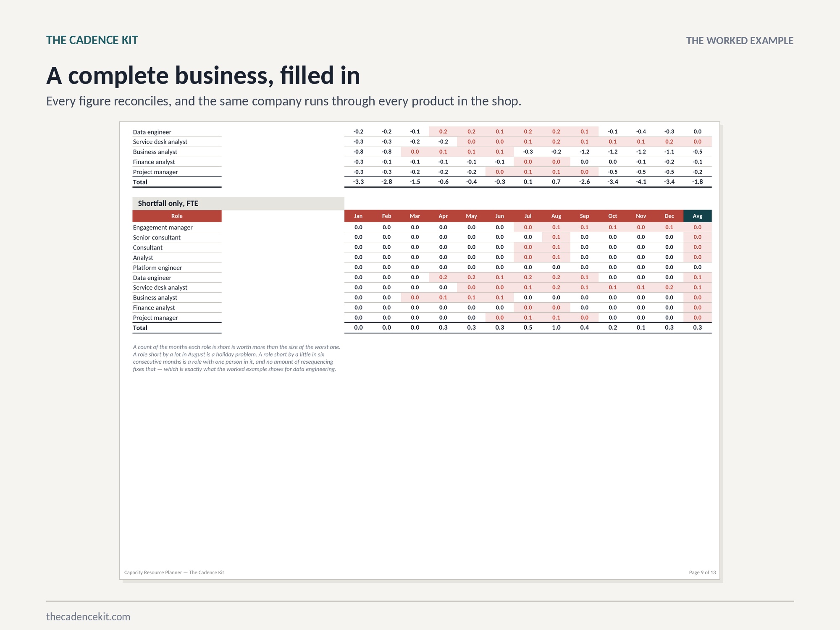Click the Consultant row label
The image size is (840, 630).
pyautogui.click(x=147, y=247)
